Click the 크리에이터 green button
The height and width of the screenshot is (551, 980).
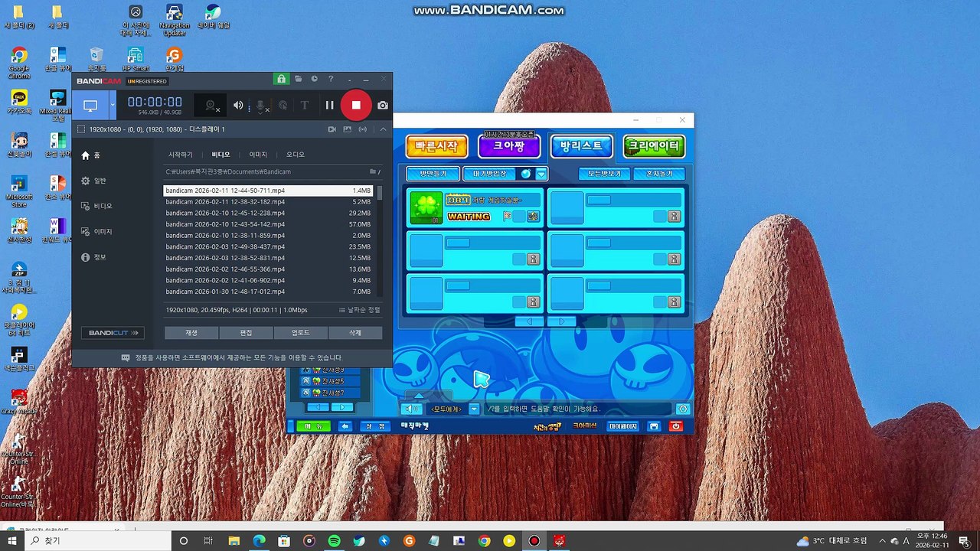pos(654,146)
